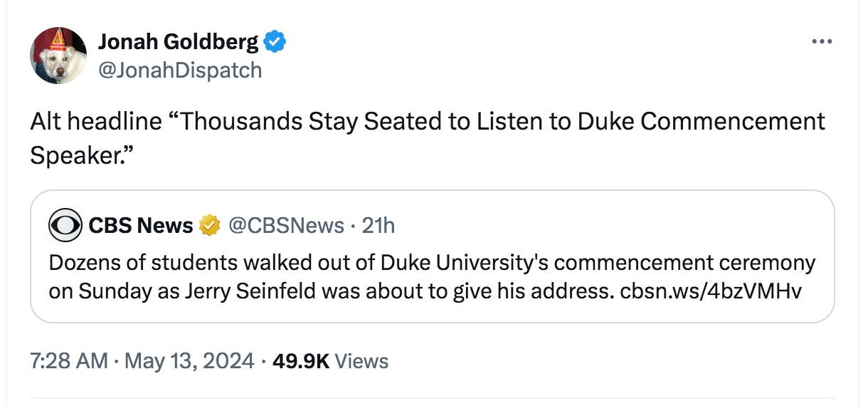This screenshot has width=868, height=406.
Task: Click the 7:28 AM post time
Action: coord(69,360)
